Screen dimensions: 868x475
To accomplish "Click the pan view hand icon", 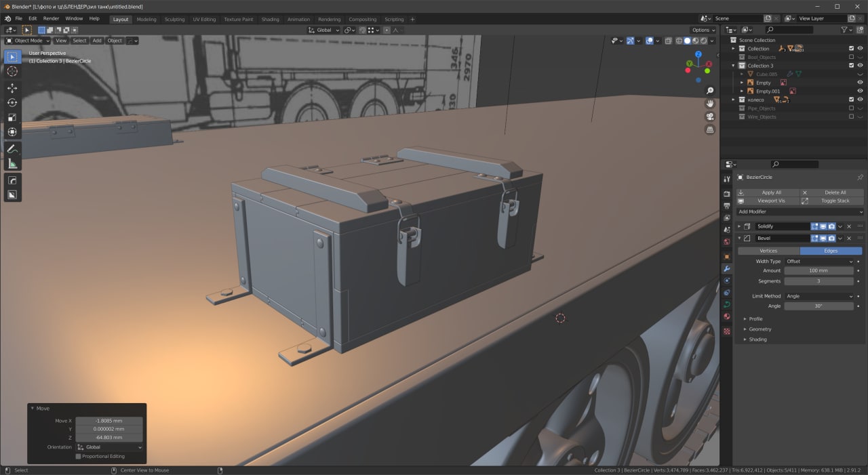I will pyautogui.click(x=710, y=103).
